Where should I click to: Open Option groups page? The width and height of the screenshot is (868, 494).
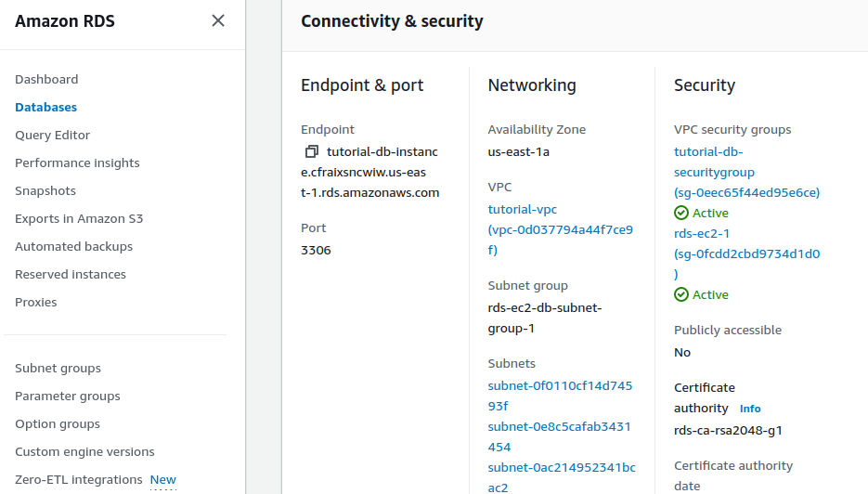(x=58, y=424)
